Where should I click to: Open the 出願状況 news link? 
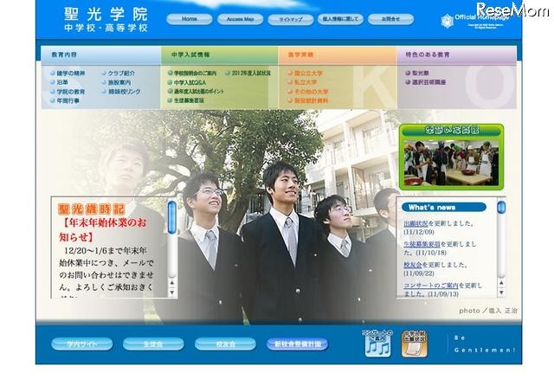click(421, 223)
